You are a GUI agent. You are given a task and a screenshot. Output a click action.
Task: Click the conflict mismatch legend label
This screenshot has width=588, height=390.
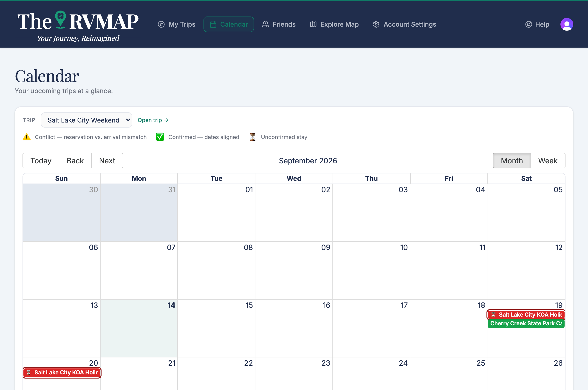click(91, 137)
